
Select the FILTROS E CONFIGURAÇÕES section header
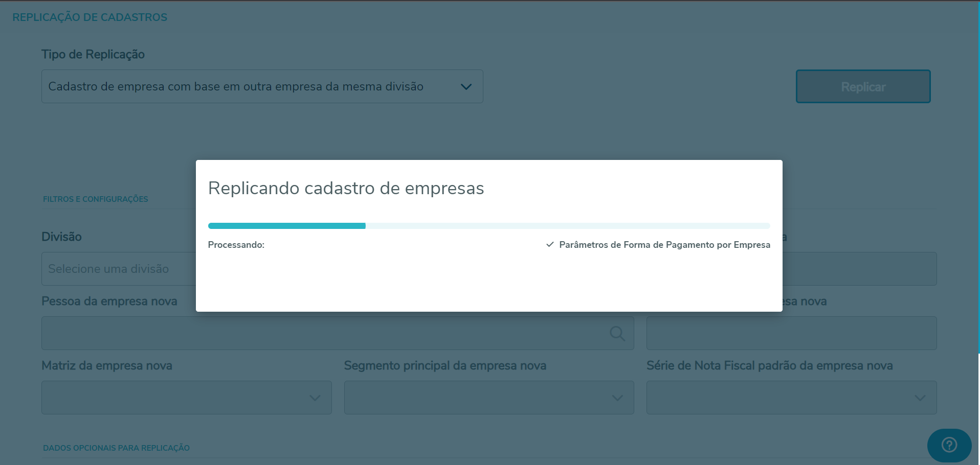point(96,199)
